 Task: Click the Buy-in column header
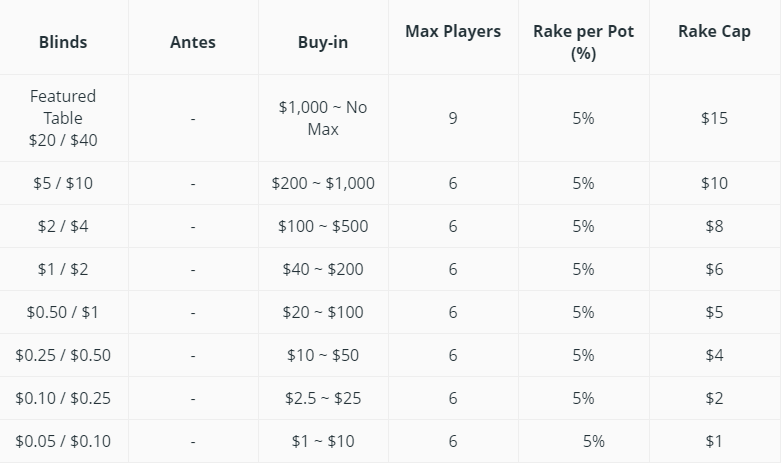pyautogui.click(x=323, y=42)
